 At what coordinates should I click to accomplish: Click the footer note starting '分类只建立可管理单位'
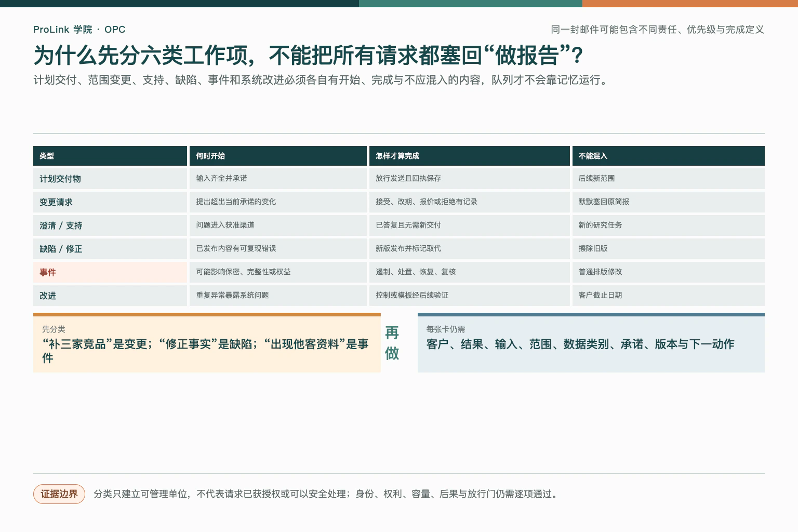(327, 494)
